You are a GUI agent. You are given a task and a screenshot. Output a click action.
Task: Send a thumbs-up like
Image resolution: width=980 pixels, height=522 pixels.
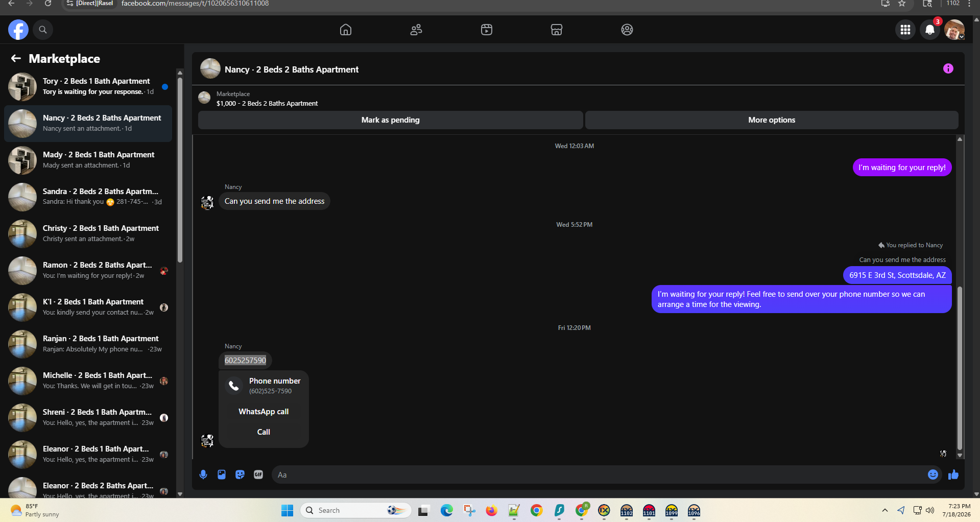[953, 474]
